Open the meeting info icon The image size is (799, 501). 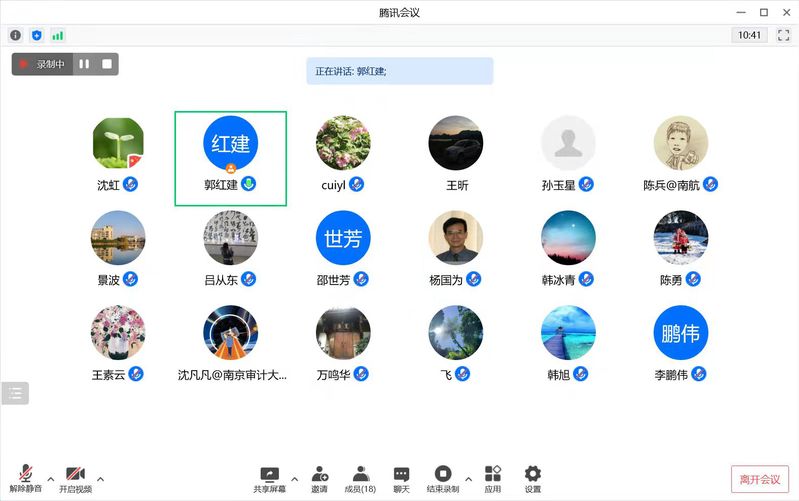(15, 35)
